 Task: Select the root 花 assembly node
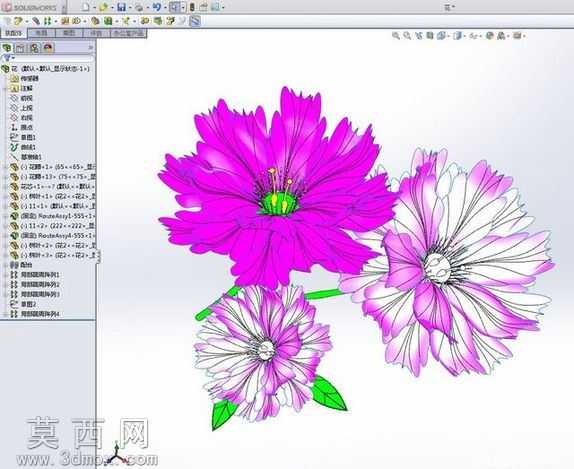[x=45, y=68]
